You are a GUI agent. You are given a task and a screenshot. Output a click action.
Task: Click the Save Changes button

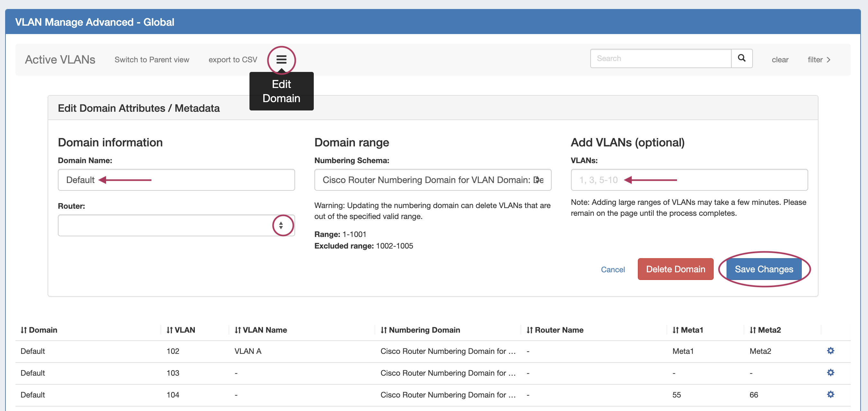(764, 269)
